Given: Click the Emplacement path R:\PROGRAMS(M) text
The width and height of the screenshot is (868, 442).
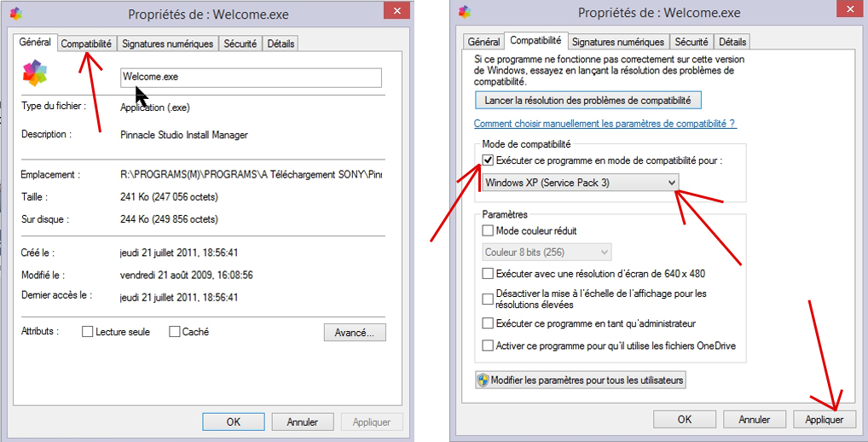Looking at the screenshot, I should pyautogui.click(x=251, y=174).
